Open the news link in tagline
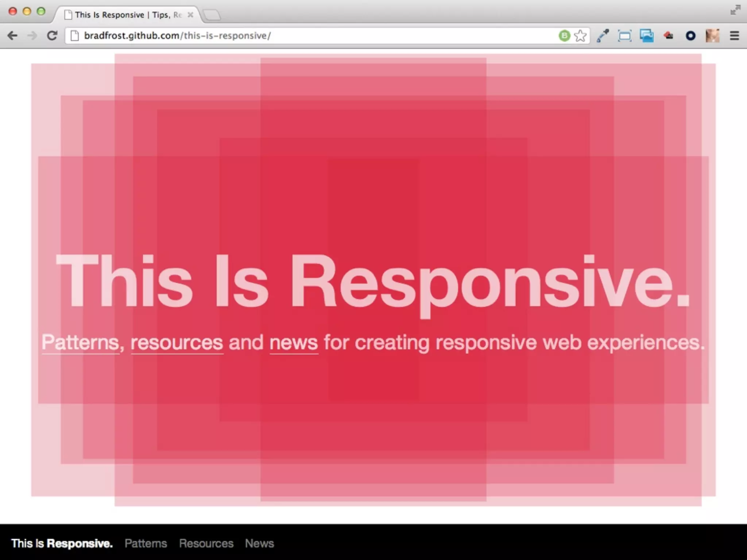 294,342
